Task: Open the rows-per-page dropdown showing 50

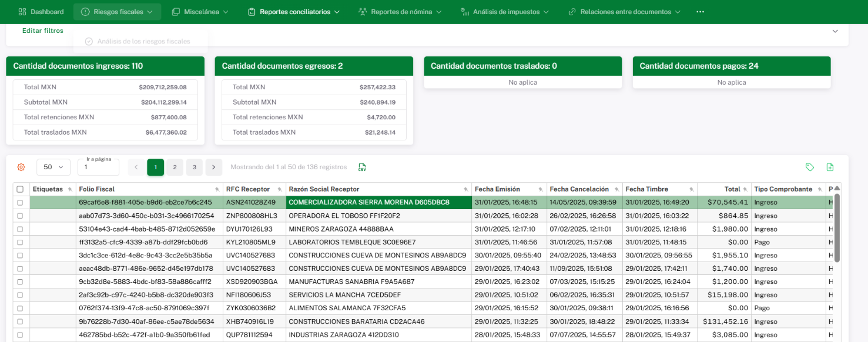Action: pyautogui.click(x=53, y=167)
